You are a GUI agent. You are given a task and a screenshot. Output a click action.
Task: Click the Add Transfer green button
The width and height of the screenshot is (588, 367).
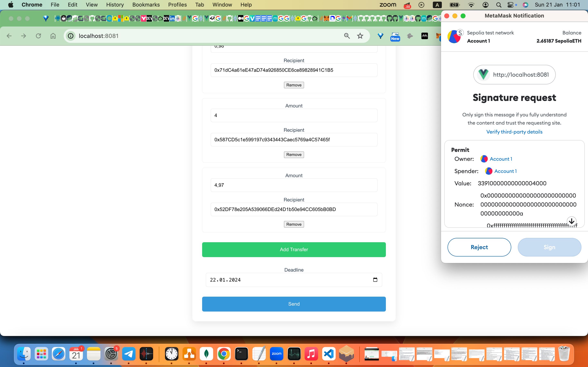click(294, 249)
